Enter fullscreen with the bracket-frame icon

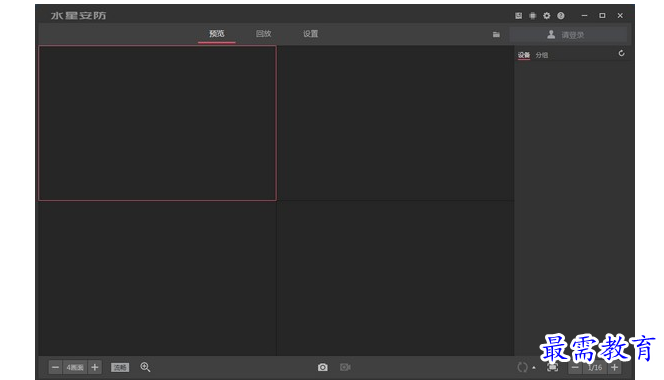pyautogui.click(x=552, y=367)
